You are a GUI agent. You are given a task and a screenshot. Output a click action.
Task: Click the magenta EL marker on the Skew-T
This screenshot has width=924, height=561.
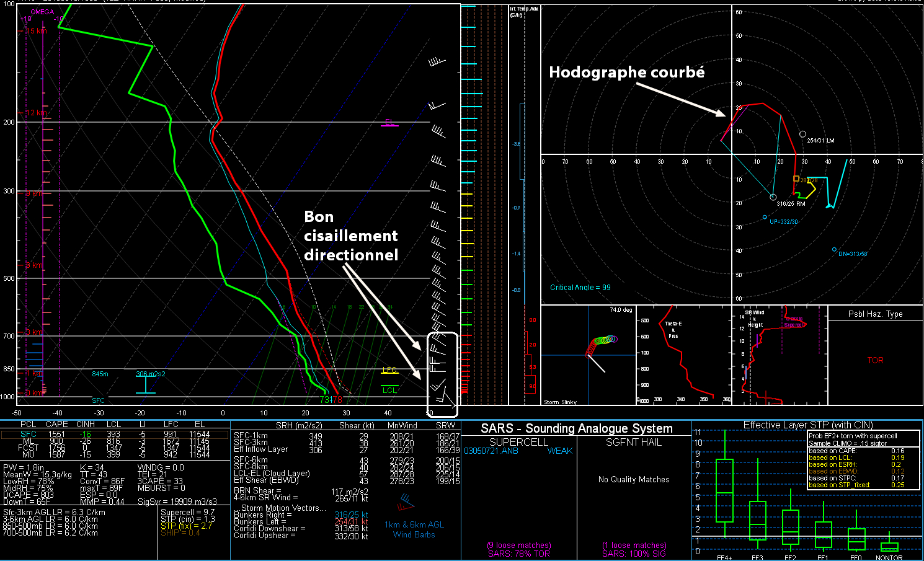(389, 122)
